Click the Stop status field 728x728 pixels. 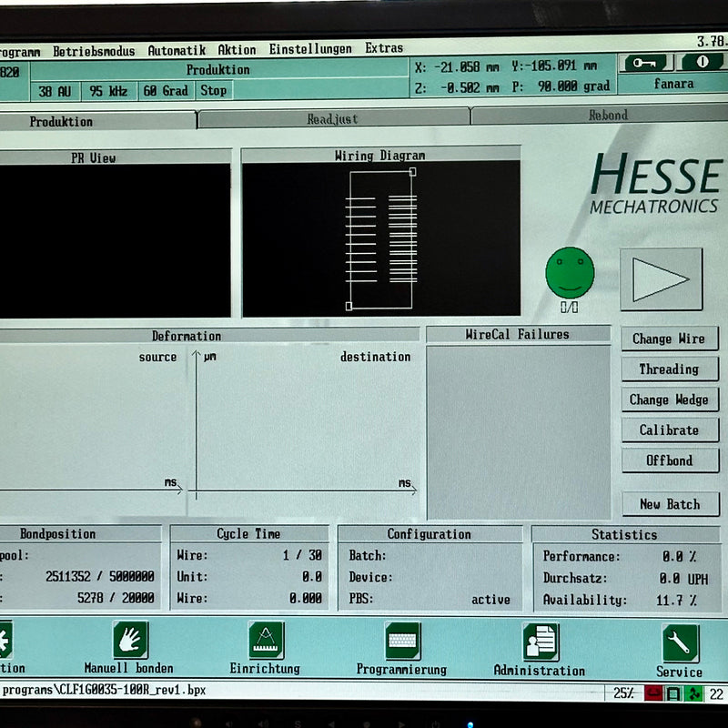(x=213, y=90)
